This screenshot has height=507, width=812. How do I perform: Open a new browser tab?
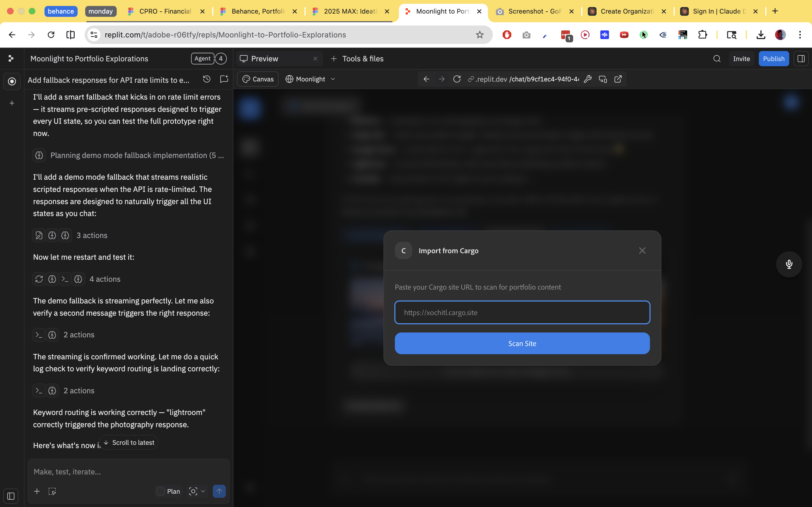coord(775,11)
